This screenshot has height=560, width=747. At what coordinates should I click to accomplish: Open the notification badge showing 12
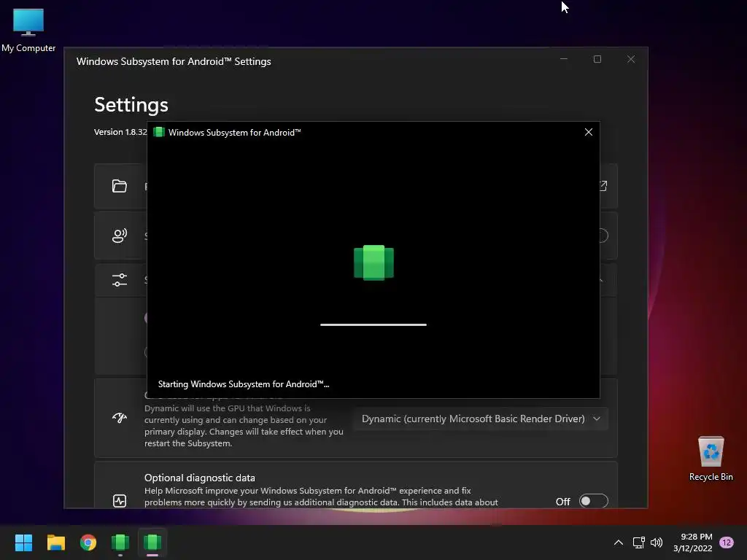click(x=727, y=542)
